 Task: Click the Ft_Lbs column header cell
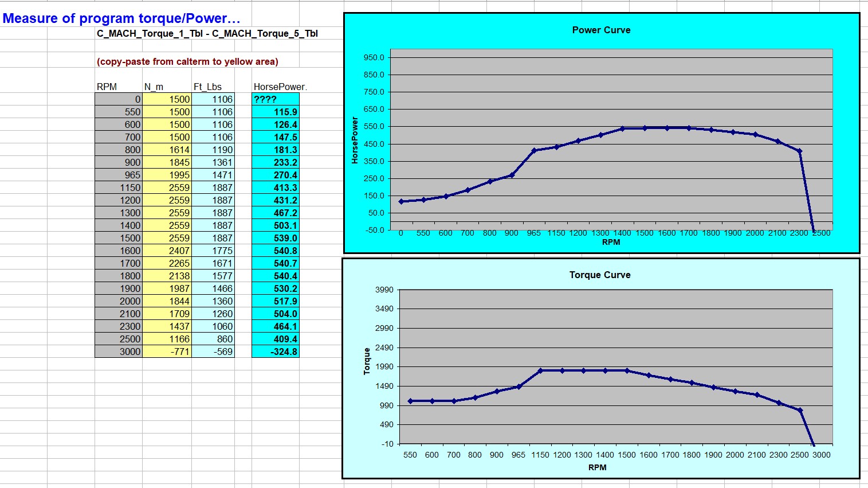207,87
